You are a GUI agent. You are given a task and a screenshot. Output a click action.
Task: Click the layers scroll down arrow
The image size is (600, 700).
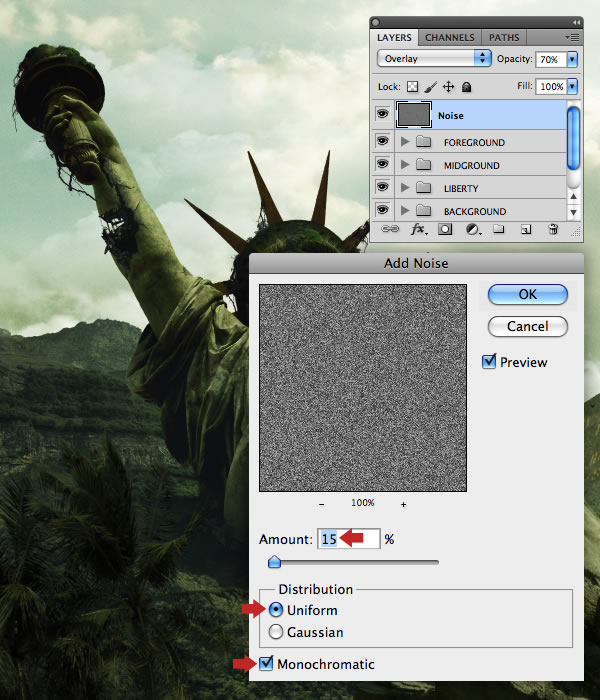click(574, 212)
